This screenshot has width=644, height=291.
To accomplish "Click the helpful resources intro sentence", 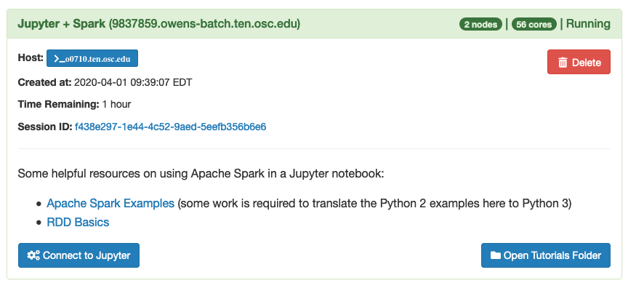I will pos(201,173).
